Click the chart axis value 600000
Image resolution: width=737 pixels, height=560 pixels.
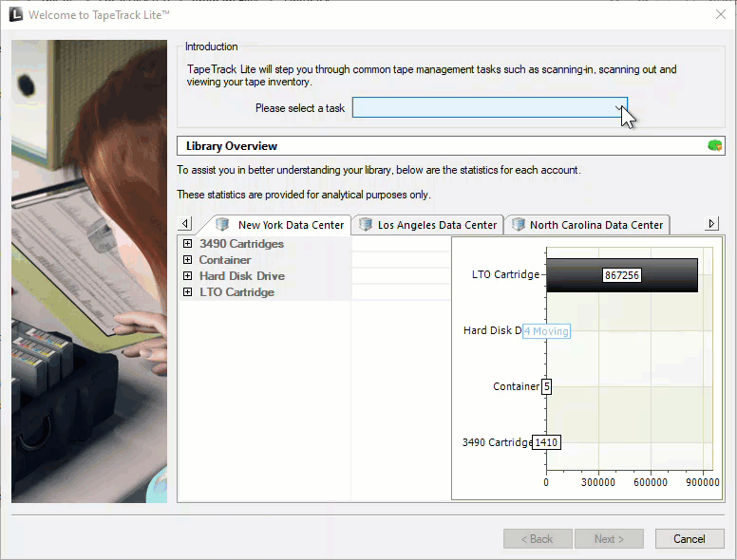[651, 482]
